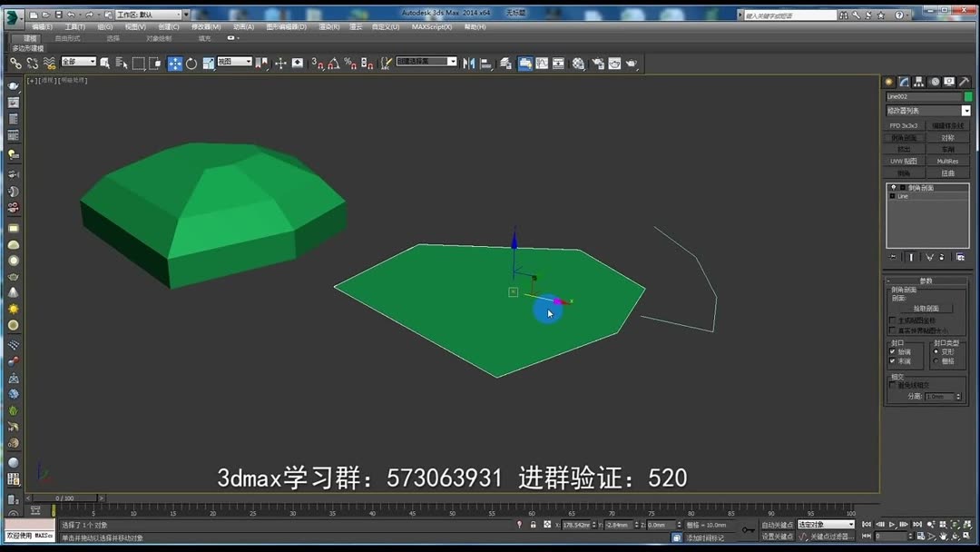Select the Select and Link tool
This screenshot has width=980, height=552.
coord(17,63)
